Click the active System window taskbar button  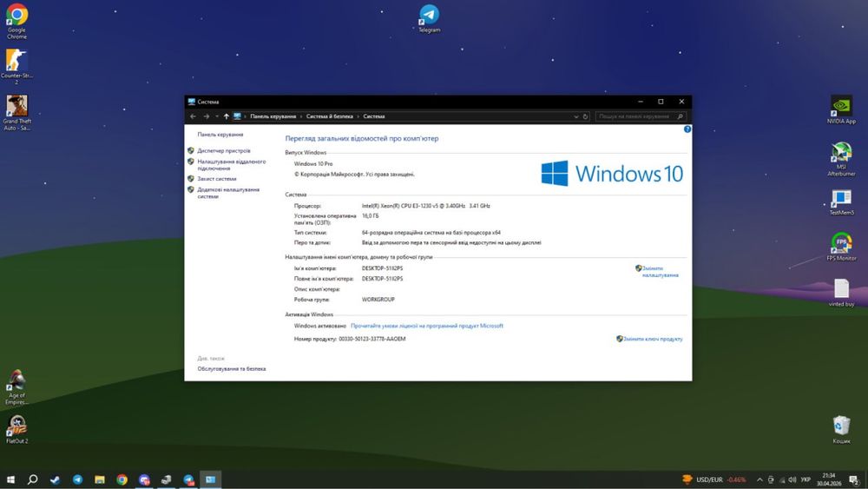coord(210,479)
